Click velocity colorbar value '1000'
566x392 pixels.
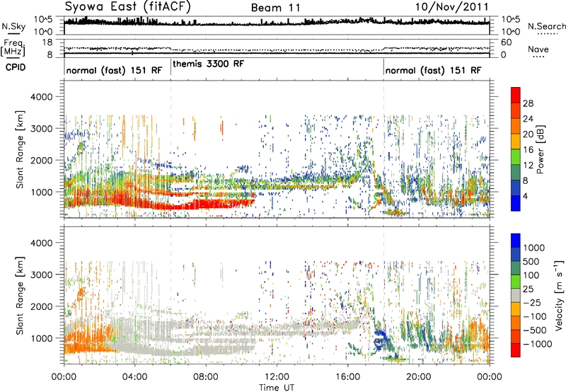click(534, 248)
